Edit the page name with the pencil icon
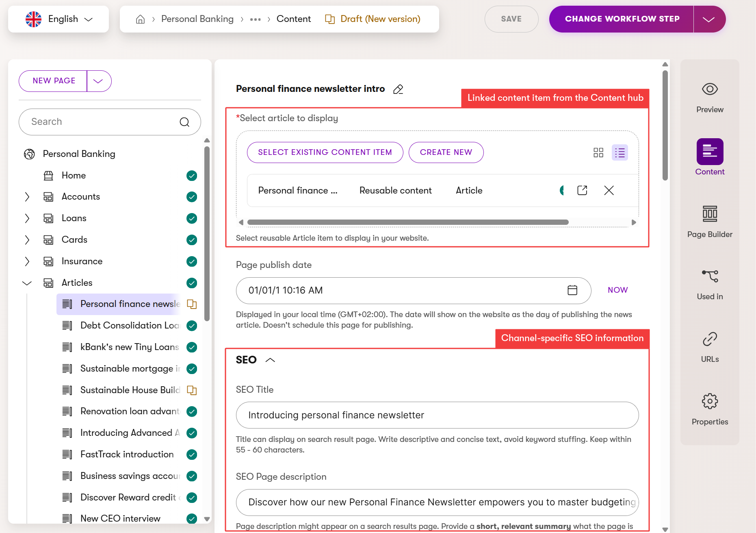 (x=398, y=89)
